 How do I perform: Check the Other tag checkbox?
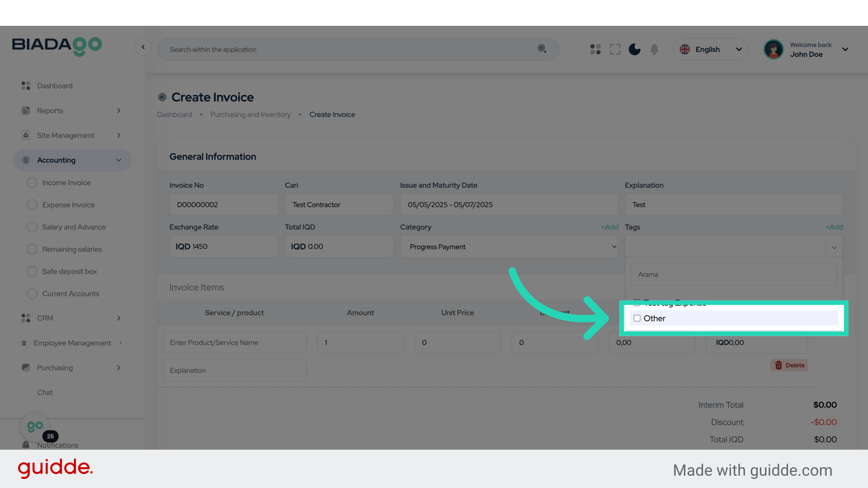[x=637, y=318]
